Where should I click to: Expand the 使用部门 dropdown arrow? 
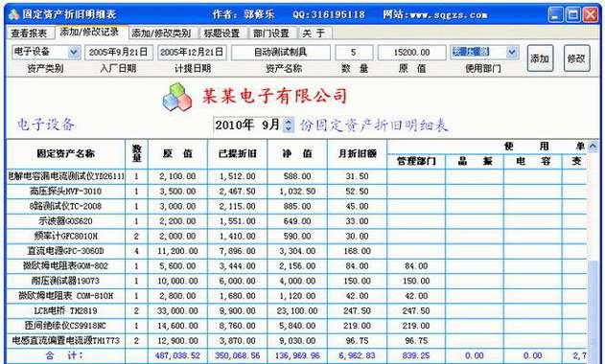[x=512, y=52]
